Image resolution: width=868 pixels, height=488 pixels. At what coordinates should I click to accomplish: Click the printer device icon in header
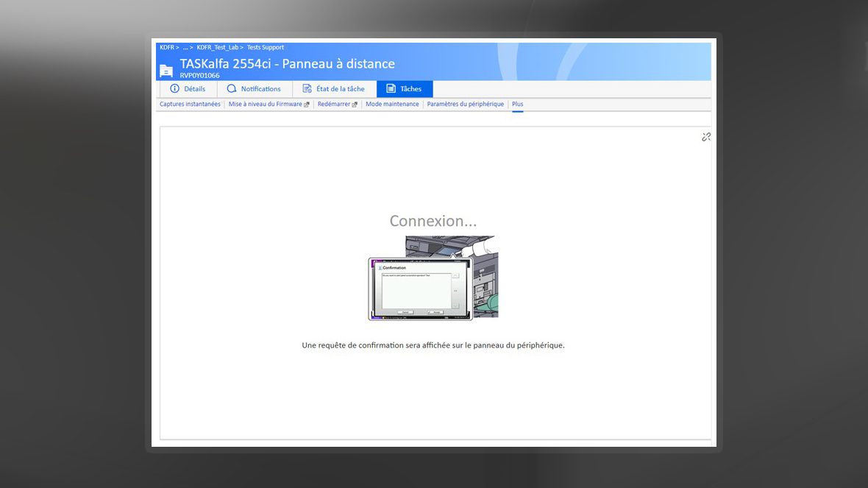pyautogui.click(x=166, y=70)
